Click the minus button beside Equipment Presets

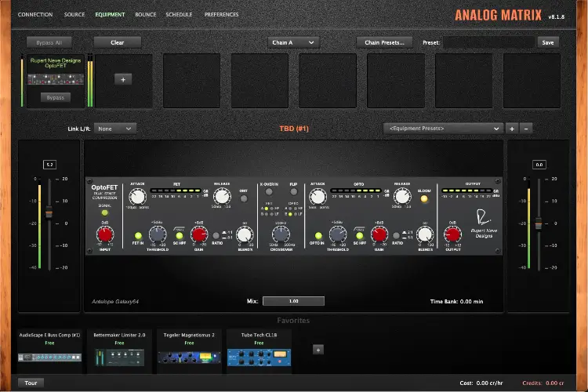point(526,129)
